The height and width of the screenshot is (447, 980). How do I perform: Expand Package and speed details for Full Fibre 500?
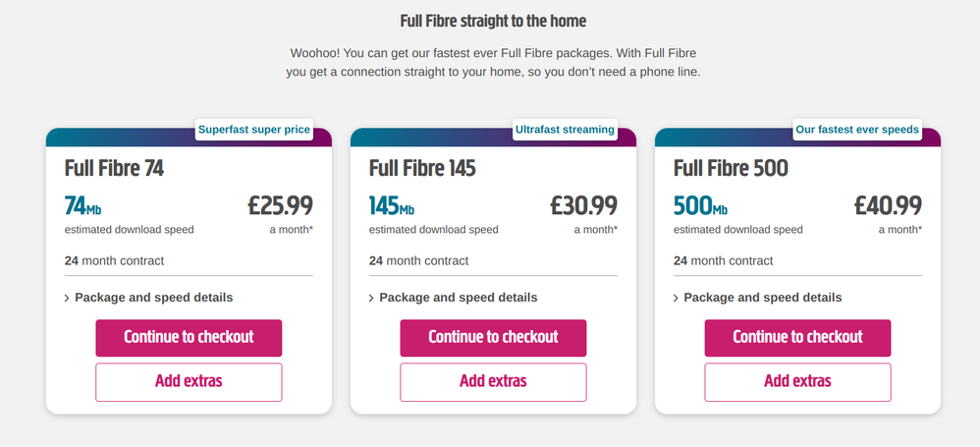[x=762, y=298]
